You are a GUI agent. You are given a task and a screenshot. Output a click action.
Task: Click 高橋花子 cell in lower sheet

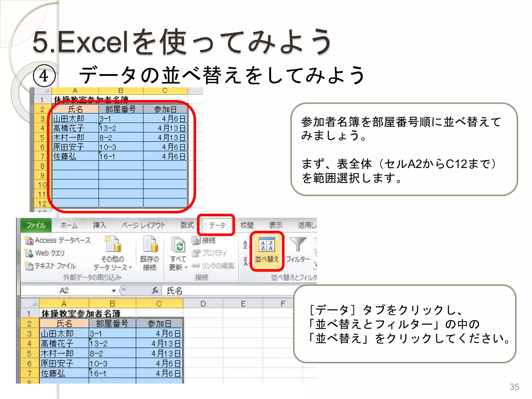click(64, 343)
